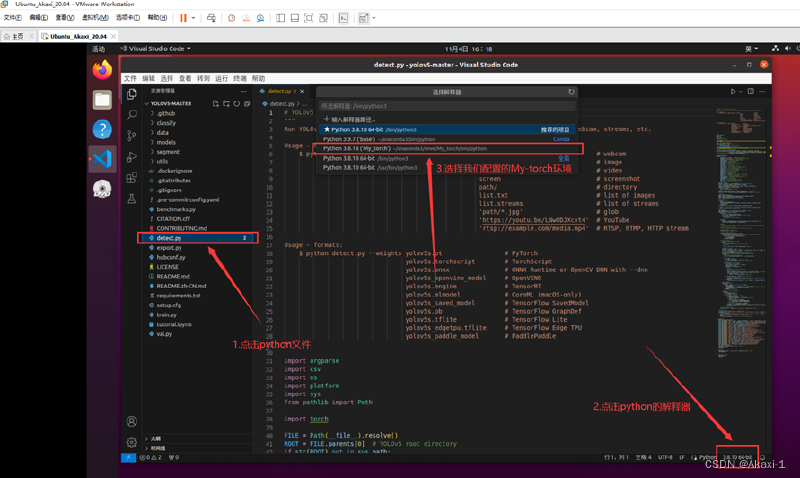Image resolution: width=800 pixels, height=478 pixels.
Task: Open the VMware 虚拟机(M) menu
Action: click(95, 18)
